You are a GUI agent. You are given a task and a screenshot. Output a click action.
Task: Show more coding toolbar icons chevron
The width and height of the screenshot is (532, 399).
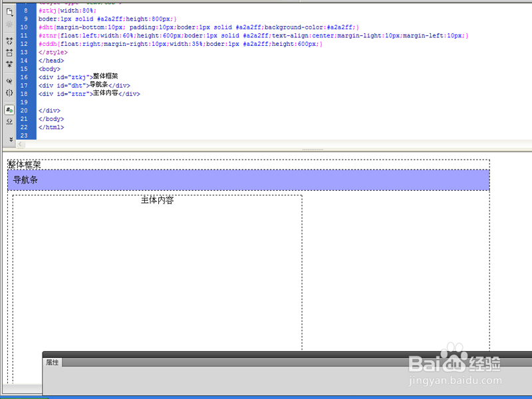click(11, 139)
